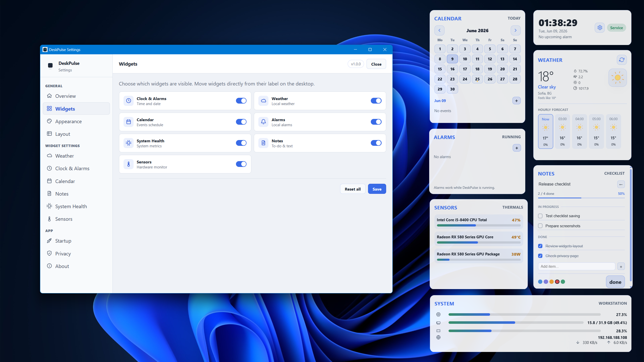
Task: Open Calendar settings in sidebar
Action: pos(76,181)
